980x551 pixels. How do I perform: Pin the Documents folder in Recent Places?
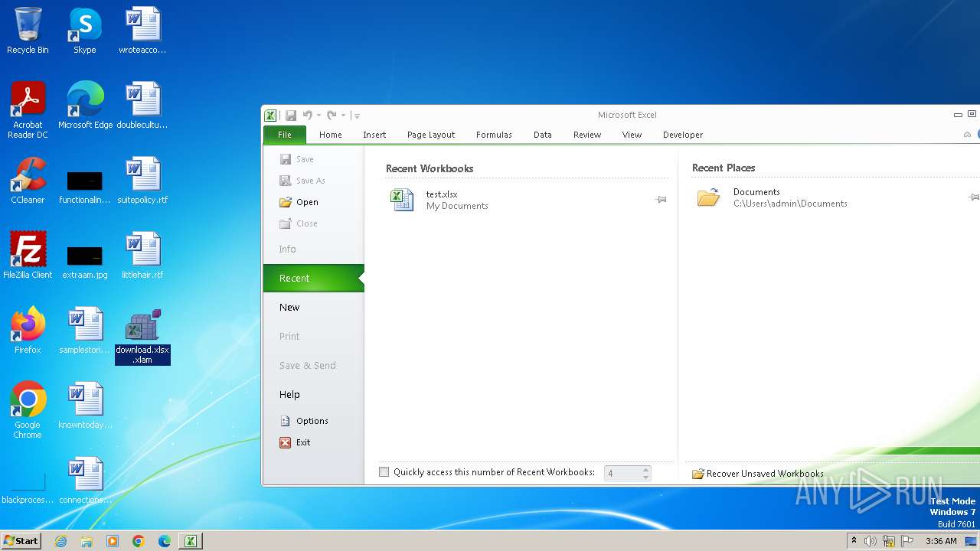click(973, 197)
